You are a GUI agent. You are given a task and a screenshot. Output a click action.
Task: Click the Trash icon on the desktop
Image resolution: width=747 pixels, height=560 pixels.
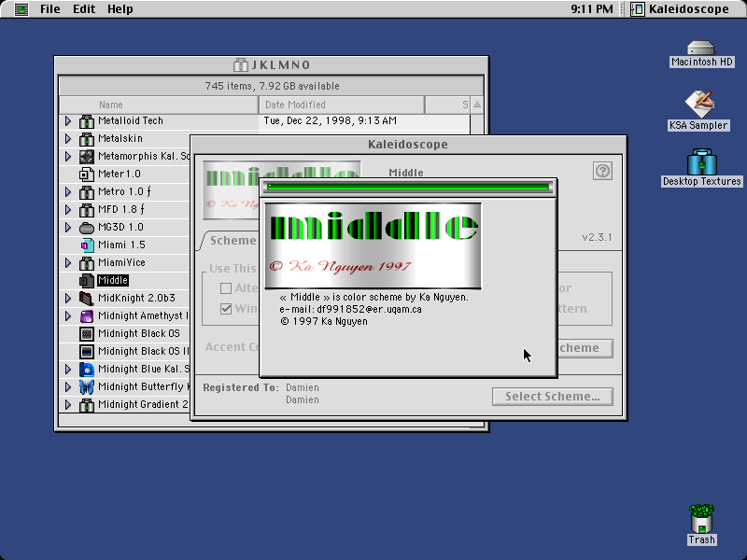tap(701, 519)
